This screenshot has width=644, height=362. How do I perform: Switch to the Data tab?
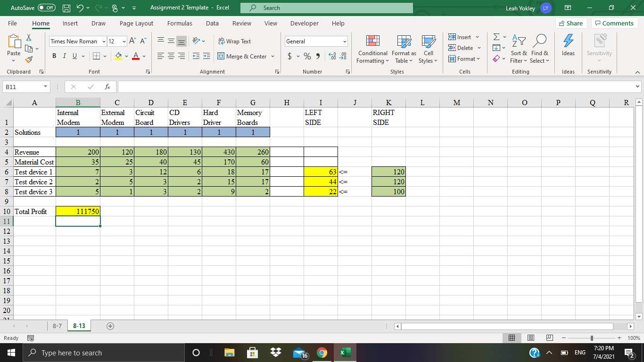[x=212, y=24]
